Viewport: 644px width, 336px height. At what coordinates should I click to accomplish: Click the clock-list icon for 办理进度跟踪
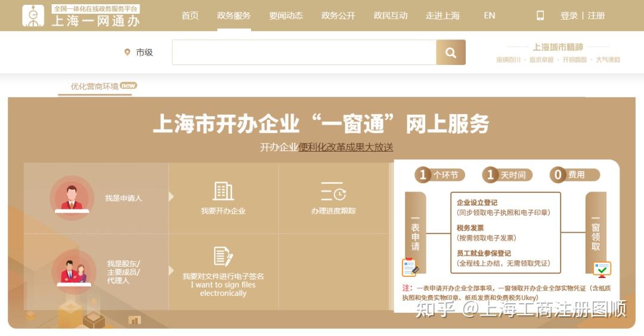333,191
